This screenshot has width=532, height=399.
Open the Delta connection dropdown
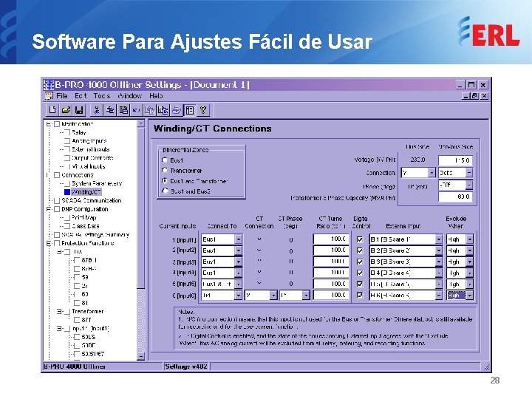[468, 173]
